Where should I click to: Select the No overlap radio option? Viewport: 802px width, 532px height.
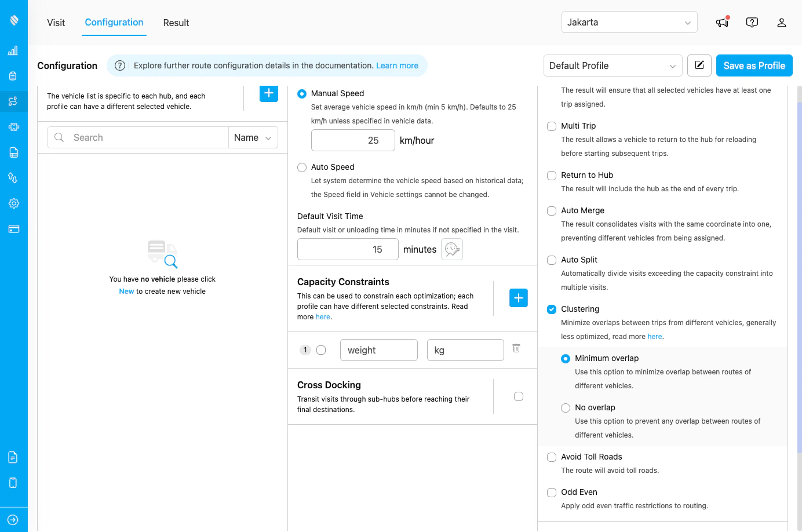tap(565, 407)
